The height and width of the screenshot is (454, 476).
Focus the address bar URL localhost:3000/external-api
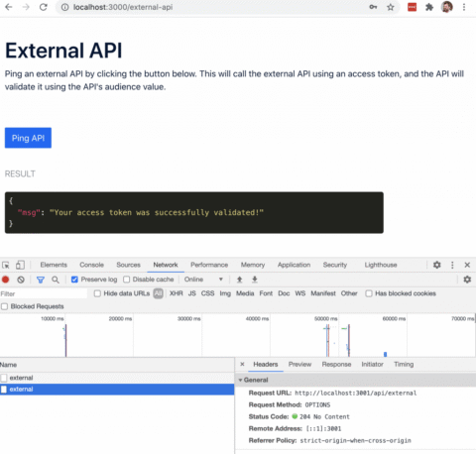coord(123,7)
